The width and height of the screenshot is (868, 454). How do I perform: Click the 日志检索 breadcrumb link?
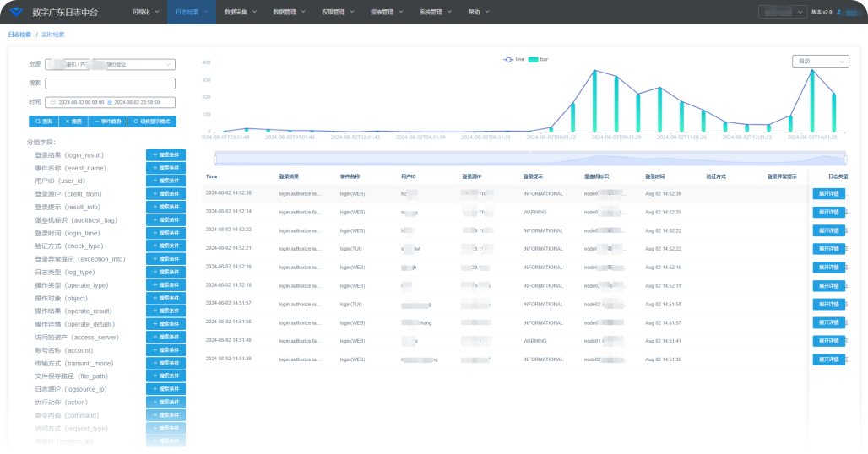[19, 35]
